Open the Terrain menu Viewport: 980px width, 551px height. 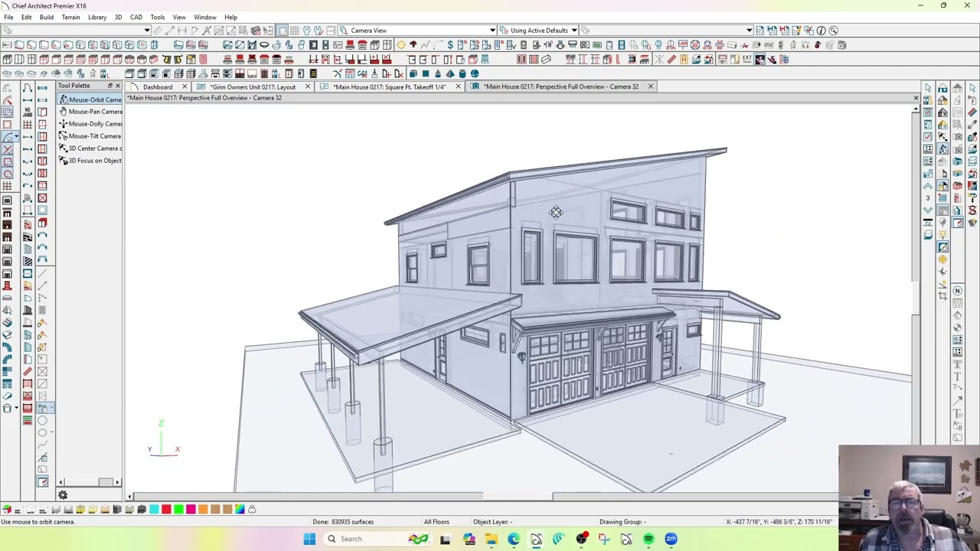click(x=70, y=17)
